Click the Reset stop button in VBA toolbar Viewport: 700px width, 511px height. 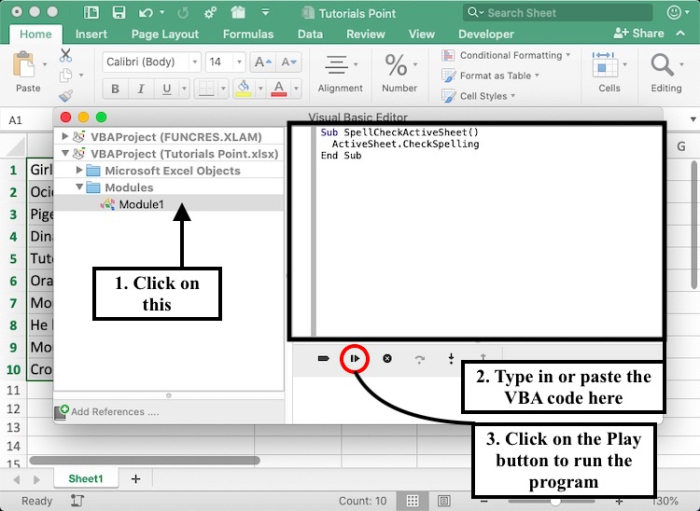387,358
